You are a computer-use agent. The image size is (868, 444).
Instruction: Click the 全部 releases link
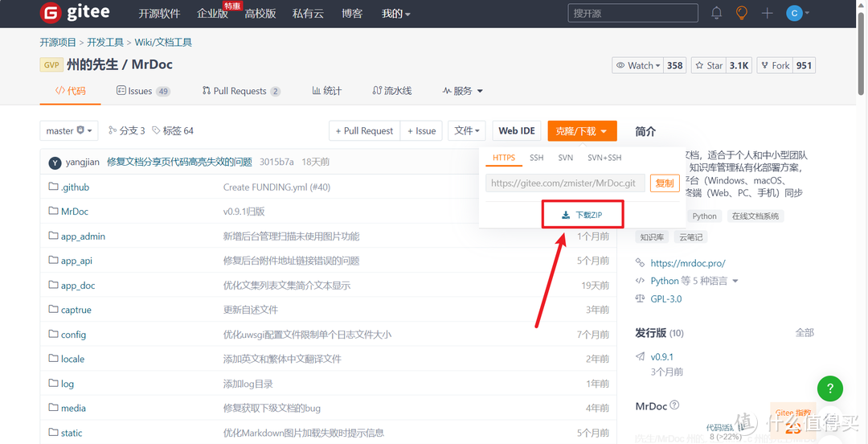[805, 332]
